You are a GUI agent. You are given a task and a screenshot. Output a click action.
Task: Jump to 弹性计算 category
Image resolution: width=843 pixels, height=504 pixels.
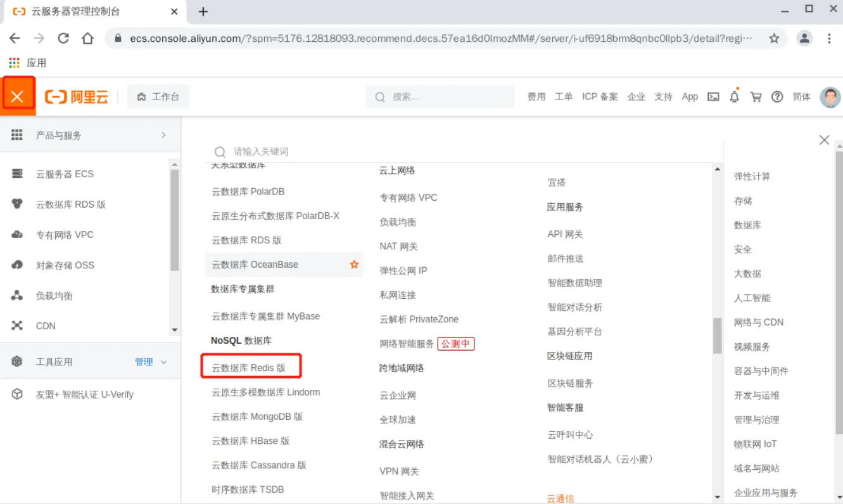coord(752,177)
